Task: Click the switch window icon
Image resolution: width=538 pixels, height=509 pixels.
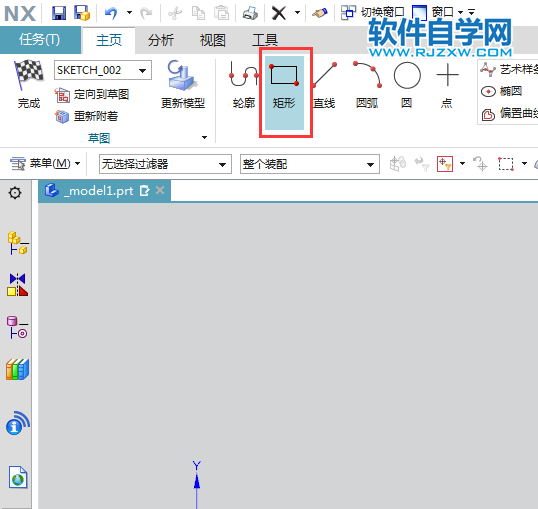Action: pyautogui.click(x=349, y=13)
